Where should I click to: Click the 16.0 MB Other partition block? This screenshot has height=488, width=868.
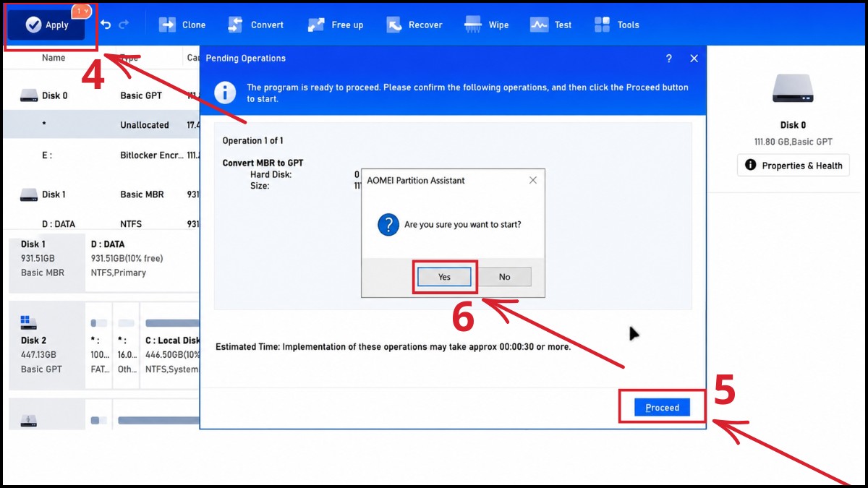click(x=126, y=346)
